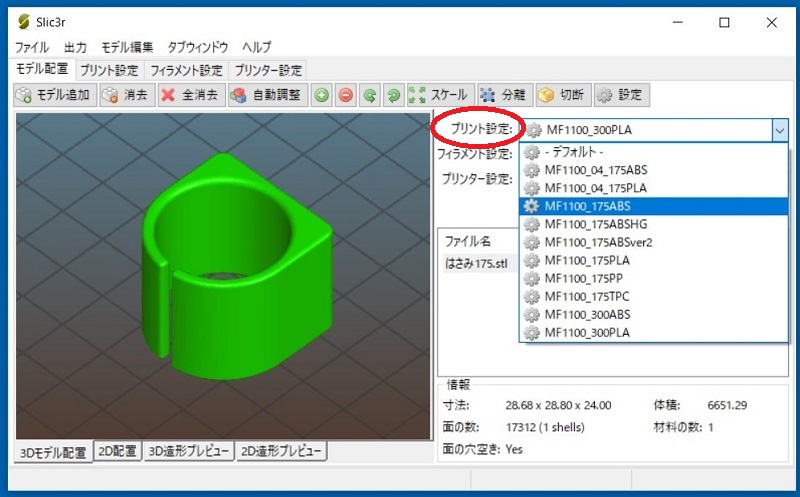
Task: Choose the - デフォルト - preset
Action: pos(654,152)
